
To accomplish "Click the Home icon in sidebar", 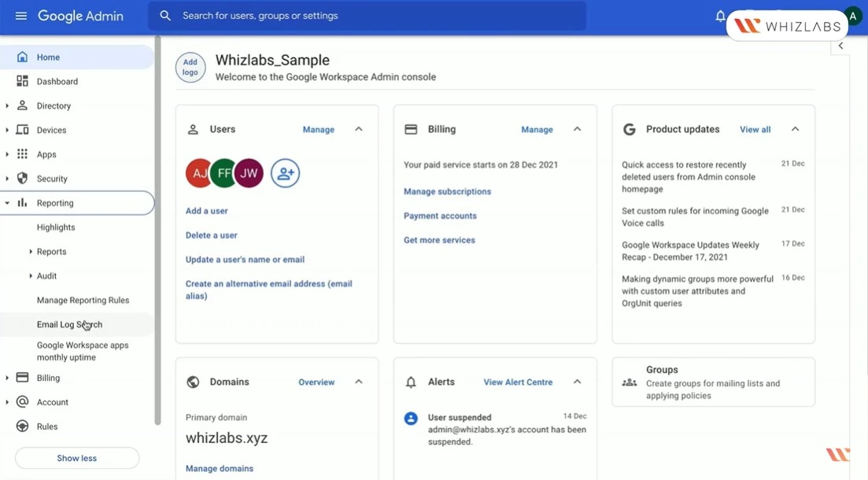I will (22, 57).
